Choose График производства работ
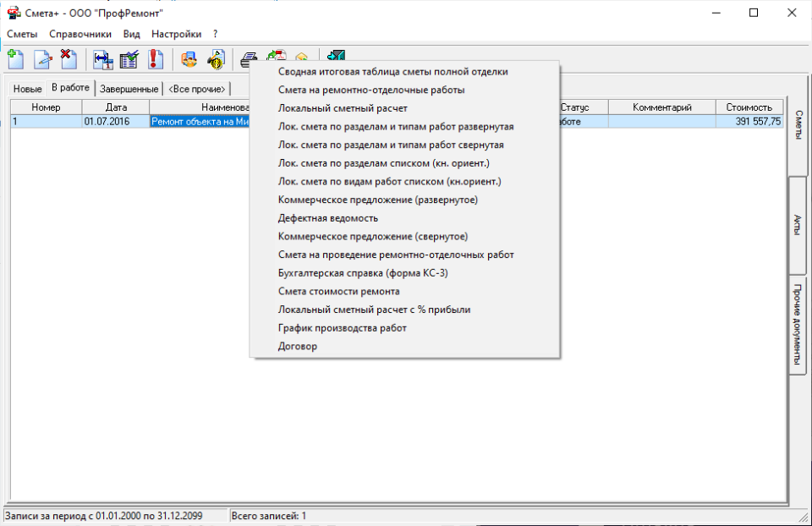This screenshot has height=526, width=812. pyautogui.click(x=404, y=328)
